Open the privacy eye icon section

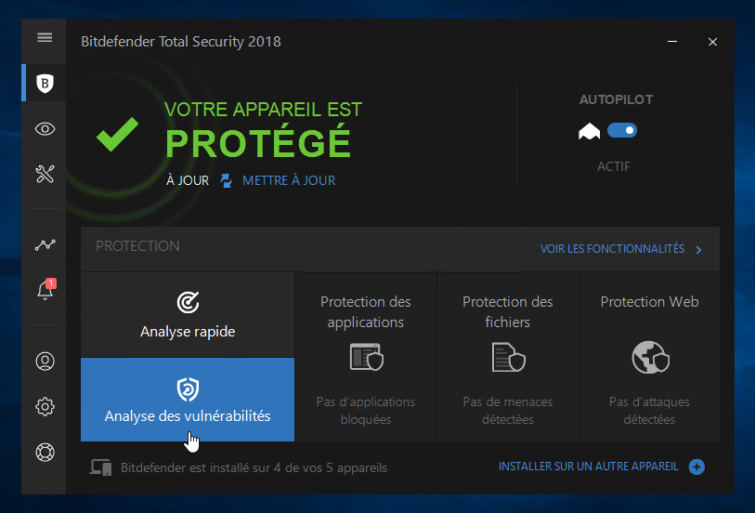(x=45, y=129)
